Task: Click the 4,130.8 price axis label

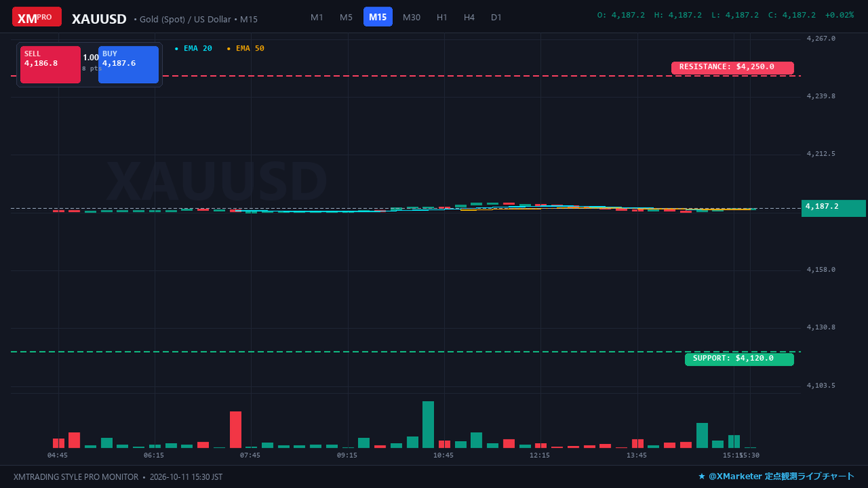Action: click(821, 328)
